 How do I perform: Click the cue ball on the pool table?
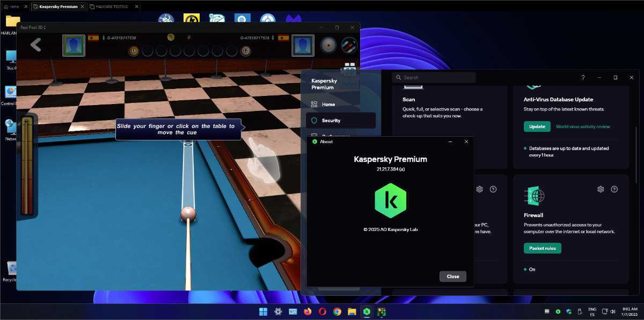(x=188, y=213)
